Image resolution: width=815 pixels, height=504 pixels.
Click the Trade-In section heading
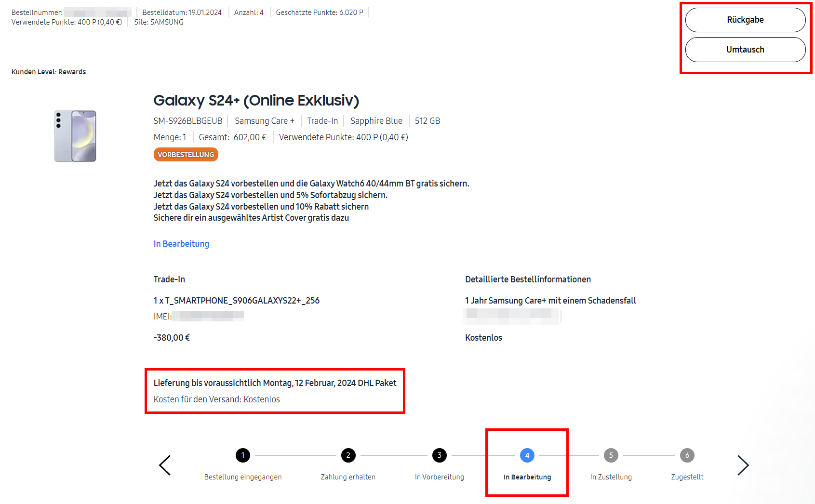click(169, 279)
